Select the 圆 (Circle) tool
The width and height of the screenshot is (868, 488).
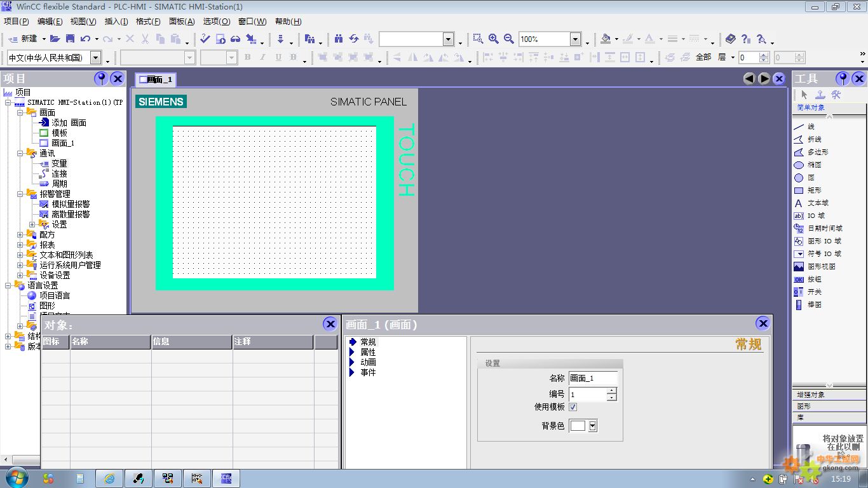pos(804,177)
